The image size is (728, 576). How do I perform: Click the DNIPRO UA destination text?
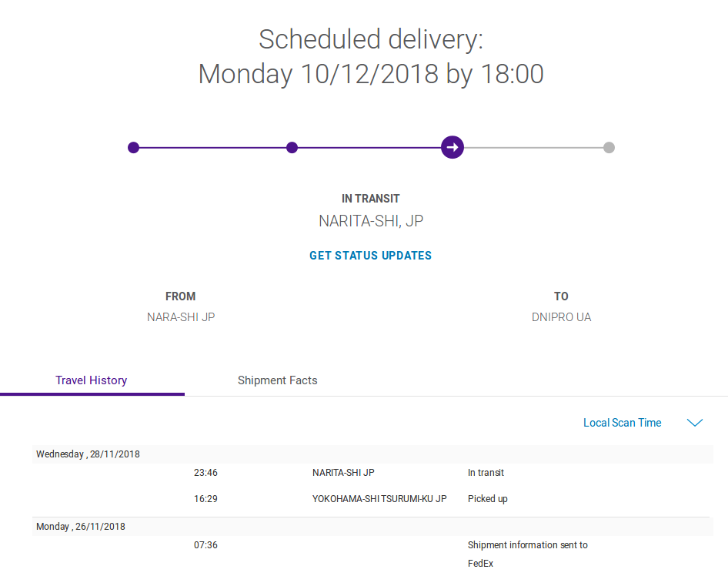561,317
